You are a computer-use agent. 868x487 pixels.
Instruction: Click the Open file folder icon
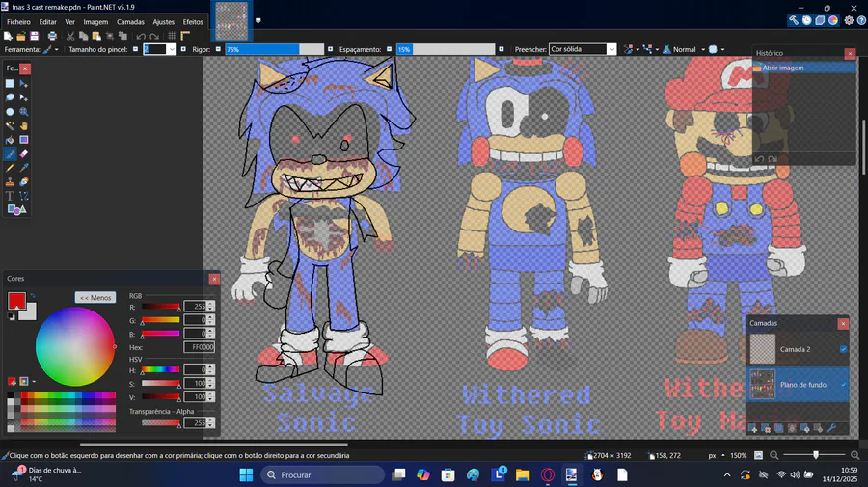(x=21, y=36)
